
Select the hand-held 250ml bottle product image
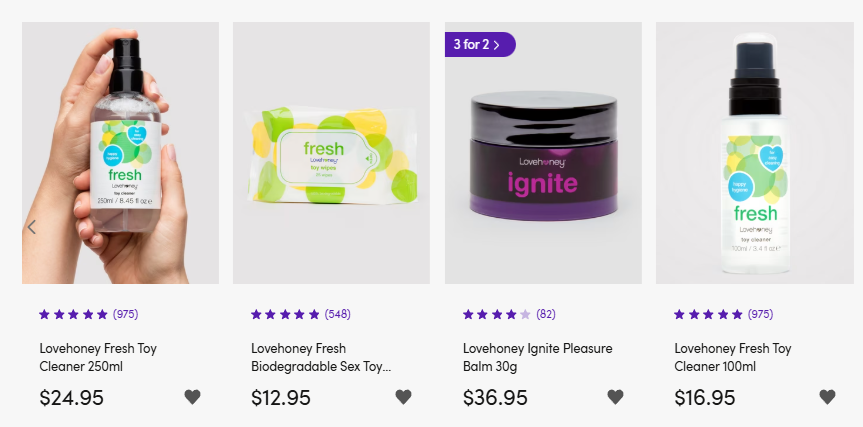121,153
